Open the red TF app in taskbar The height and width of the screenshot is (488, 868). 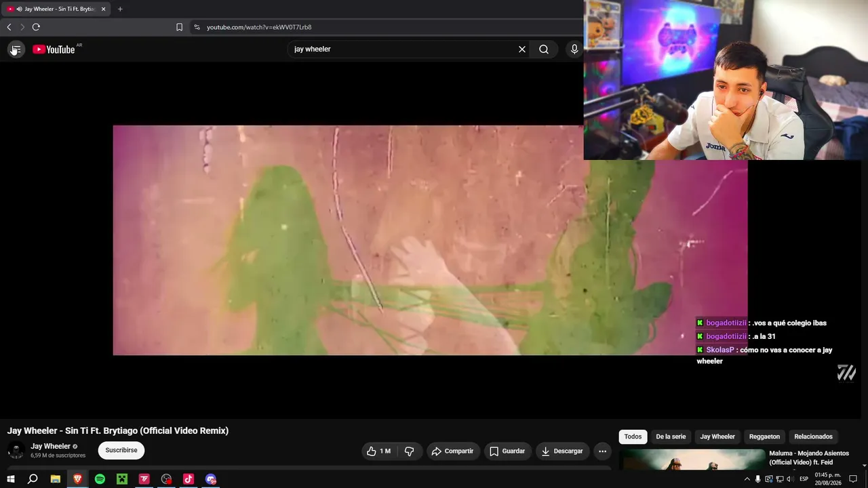pos(144,479)
